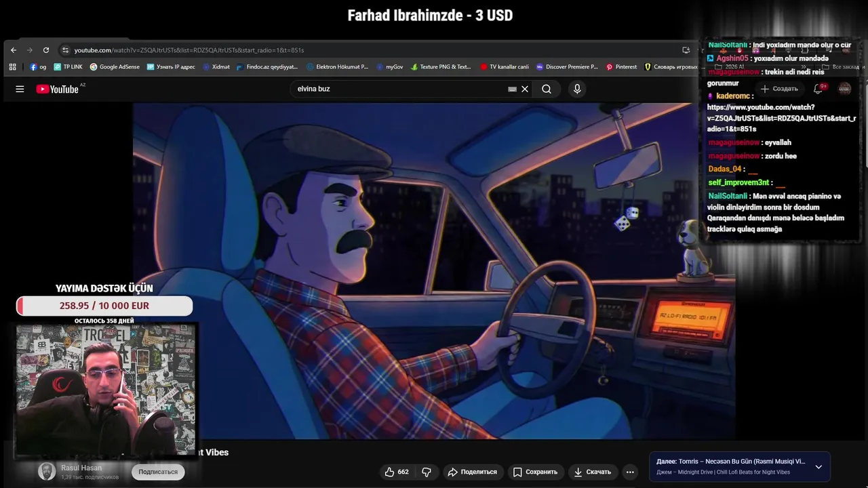The width and height of the screenshot is (868, 488).
Task: Open the Findoc.az qeydiyyat bookmark
Action: [x=267, y=67]
